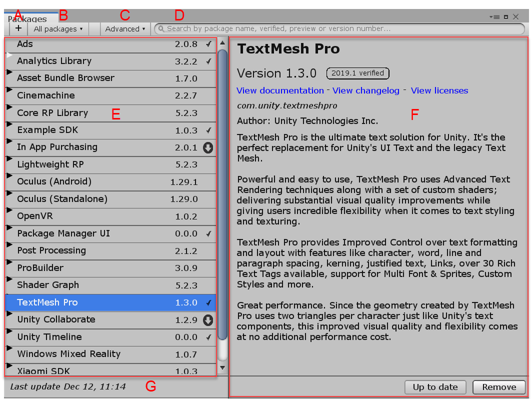
Task: Open the window options menu icon at top right
Action: tap(494, 17)
